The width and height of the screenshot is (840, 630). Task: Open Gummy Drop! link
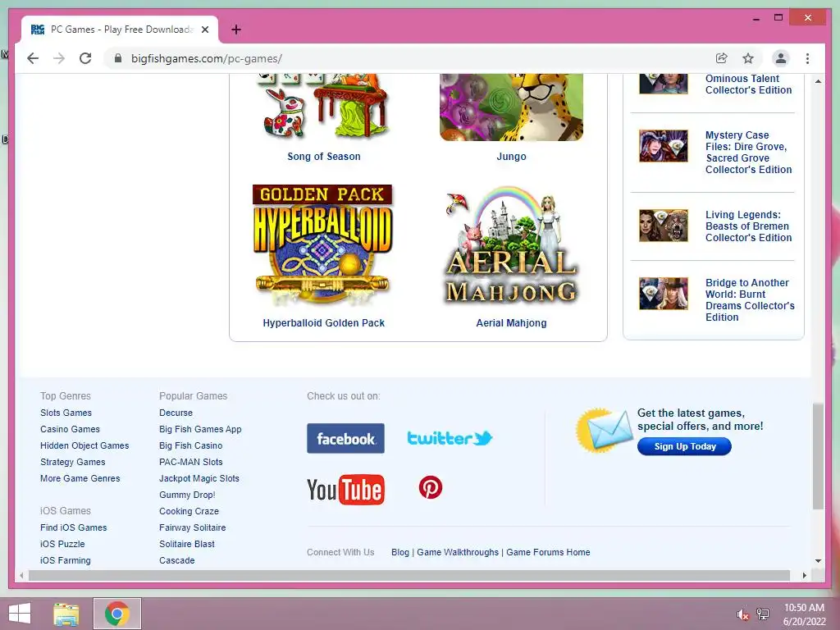[x=187, y=495]
